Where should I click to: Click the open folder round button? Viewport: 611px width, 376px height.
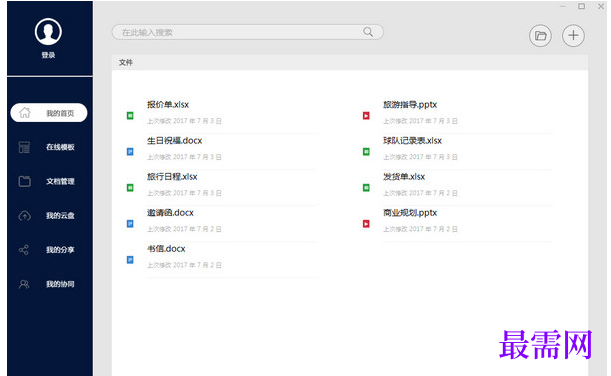[540, 36]
